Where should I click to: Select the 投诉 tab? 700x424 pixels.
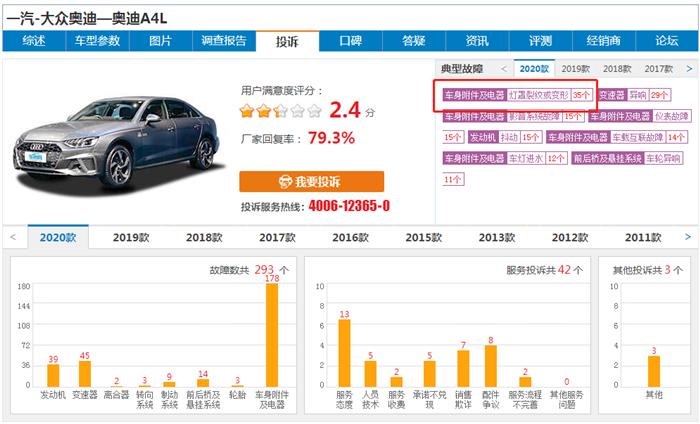(288, 42)
